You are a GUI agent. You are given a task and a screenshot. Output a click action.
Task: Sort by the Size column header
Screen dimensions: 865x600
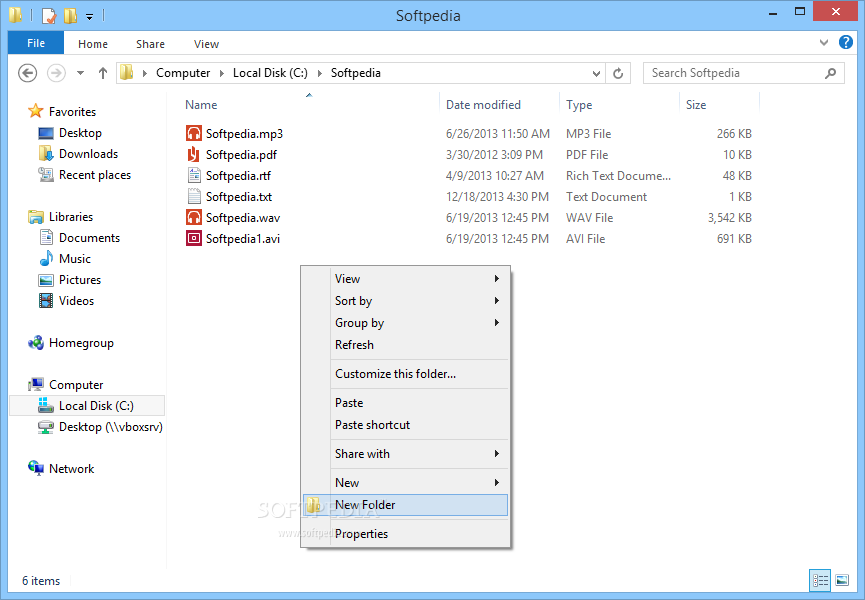pyautogui.click(x=696, y=105)
